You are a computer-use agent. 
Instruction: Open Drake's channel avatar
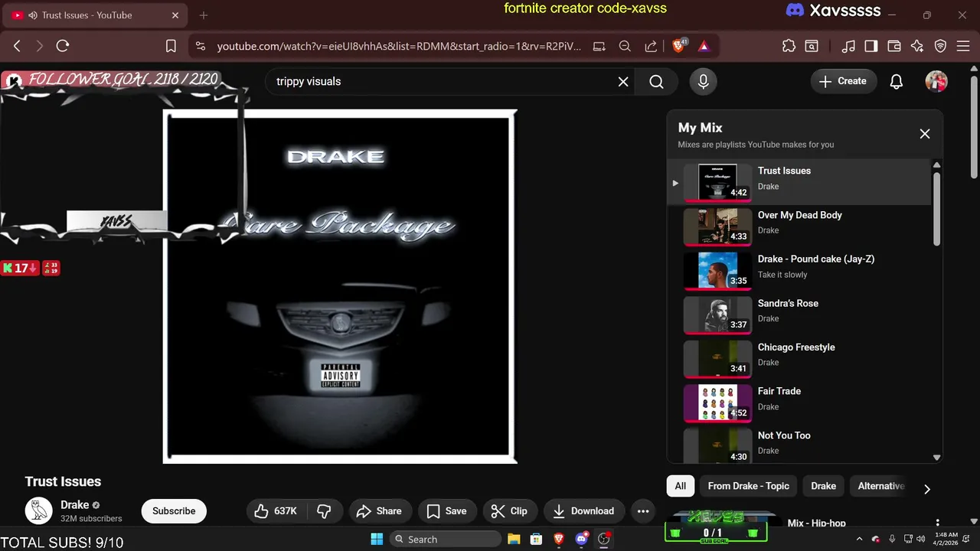[x=38, y=510]
